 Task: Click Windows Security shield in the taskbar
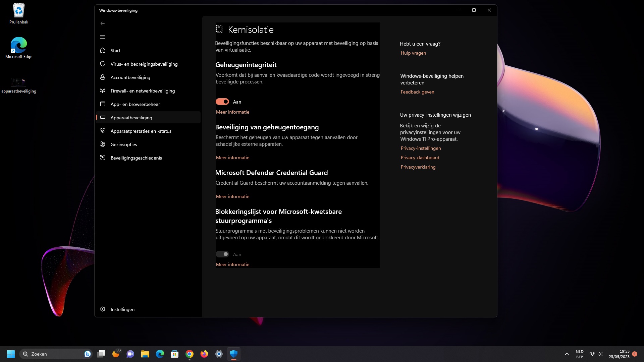[x=234, y=354]
